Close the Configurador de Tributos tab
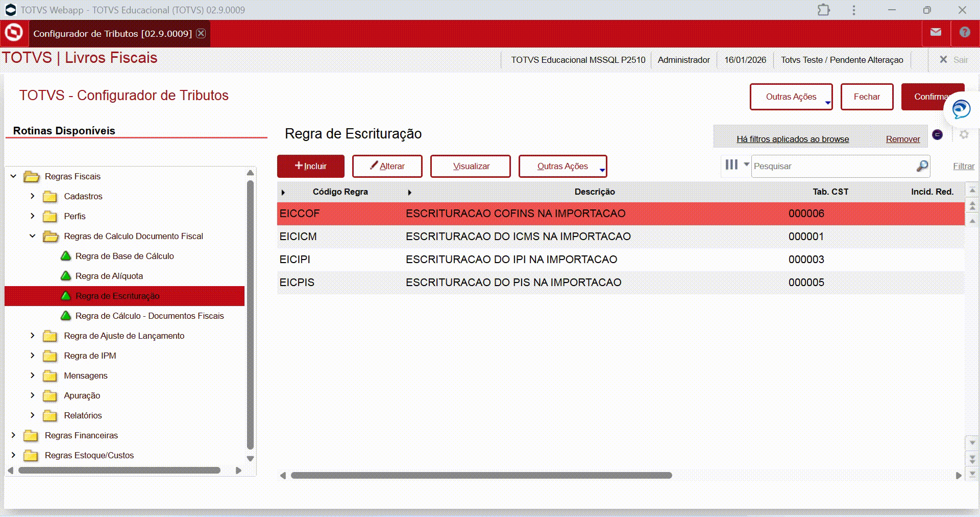The width and height of the screenshot is (980, 517). (201, 33)
